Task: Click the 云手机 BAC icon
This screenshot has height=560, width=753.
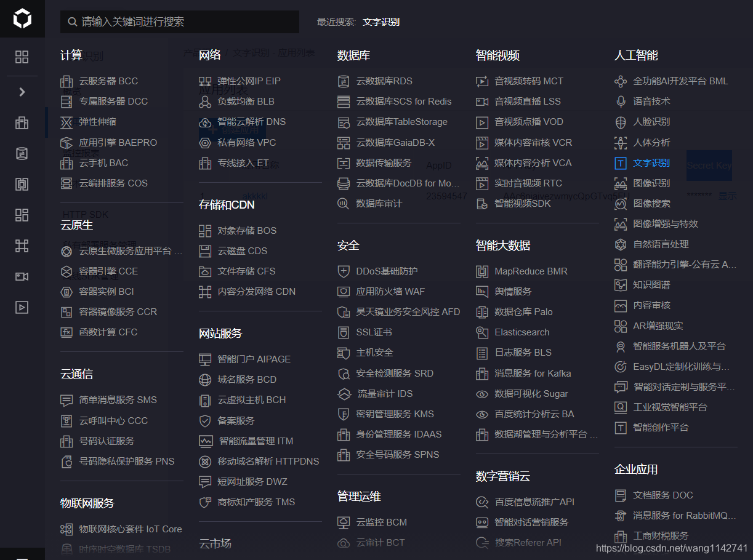Action: click(67, 163)
